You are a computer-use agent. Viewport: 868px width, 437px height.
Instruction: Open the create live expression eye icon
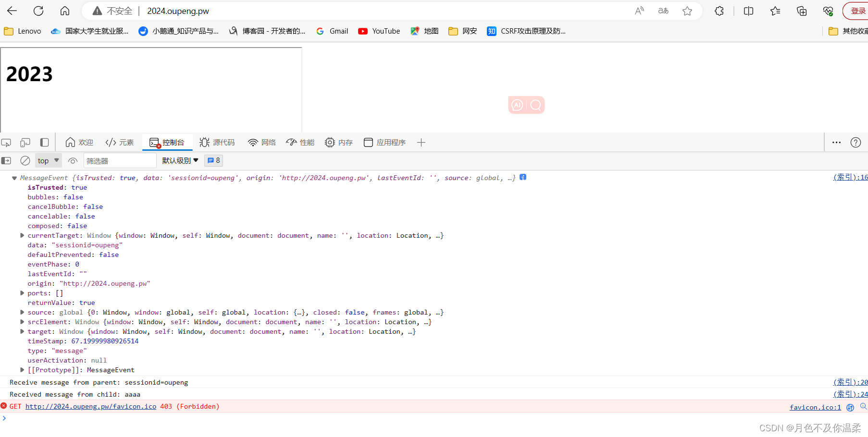[73, 160]
